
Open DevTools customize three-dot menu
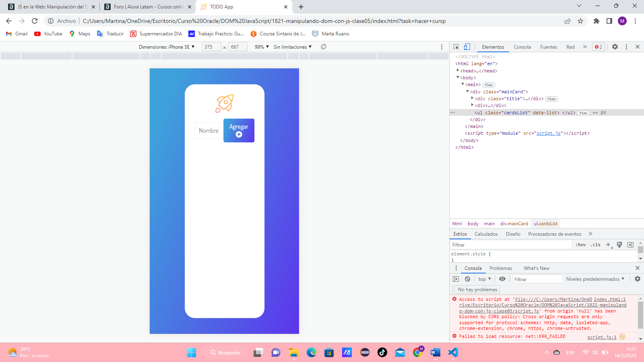coord(626,47)
